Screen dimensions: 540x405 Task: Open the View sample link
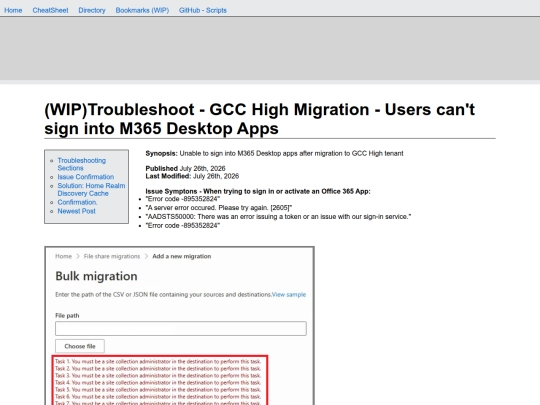[x=289, y=294]
